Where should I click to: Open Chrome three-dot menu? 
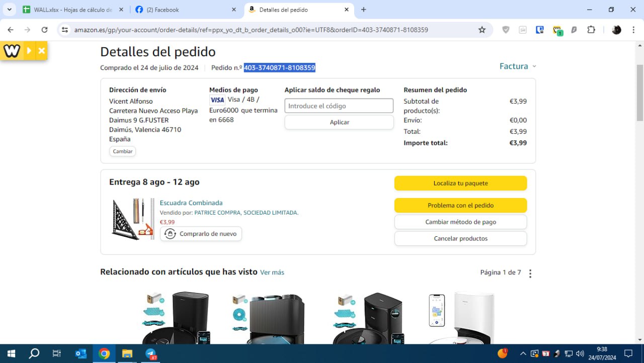633,30
